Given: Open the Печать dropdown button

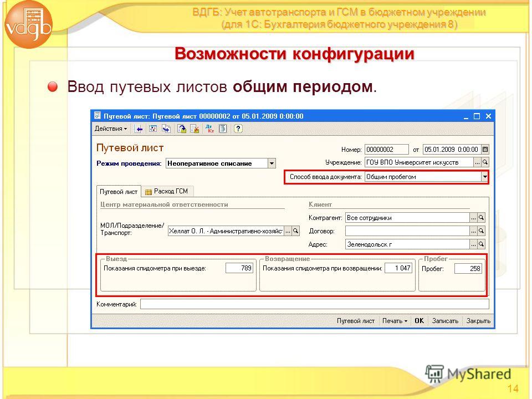Looking at the screenshot, I should point(394,321).
